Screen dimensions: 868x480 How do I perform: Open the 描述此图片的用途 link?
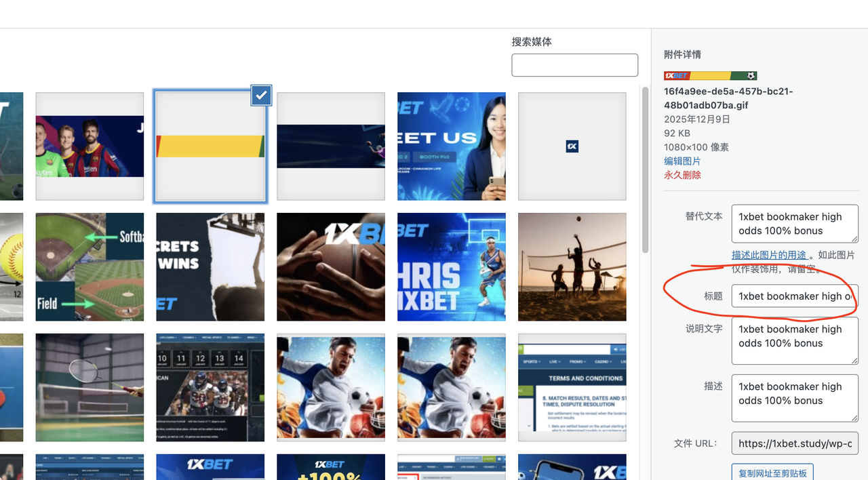tap(769, 255)
